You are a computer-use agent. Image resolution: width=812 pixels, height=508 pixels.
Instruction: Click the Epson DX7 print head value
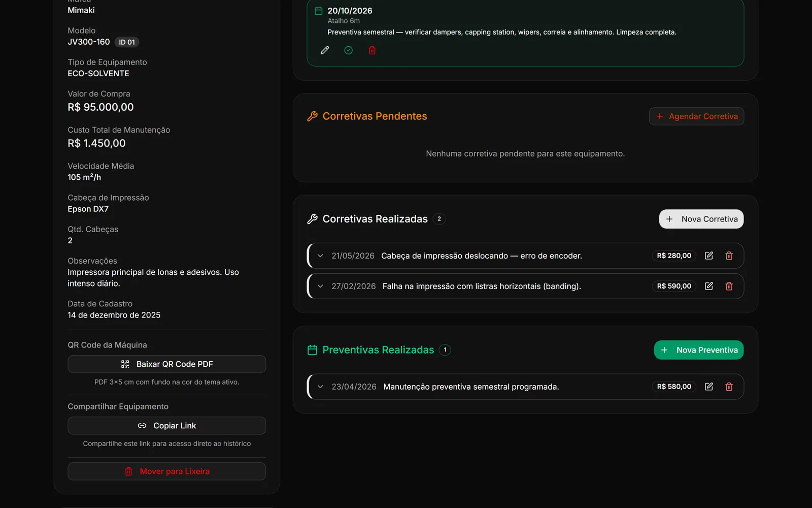88,209
